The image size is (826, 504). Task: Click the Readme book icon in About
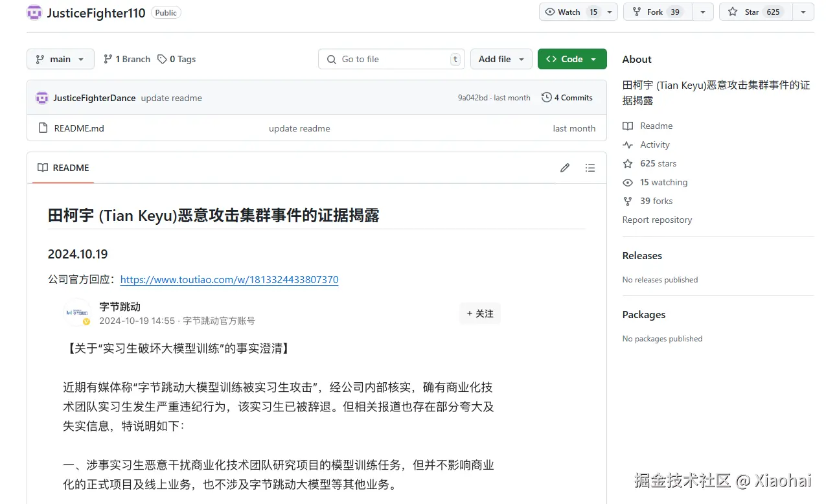click(x=628, y=126)
